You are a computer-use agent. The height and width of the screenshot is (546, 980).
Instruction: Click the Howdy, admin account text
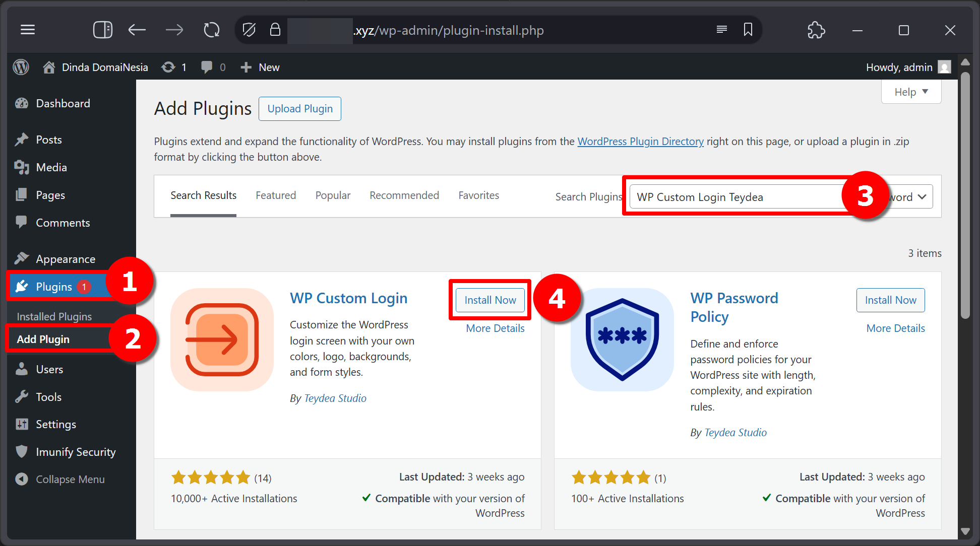pos(899,67)
